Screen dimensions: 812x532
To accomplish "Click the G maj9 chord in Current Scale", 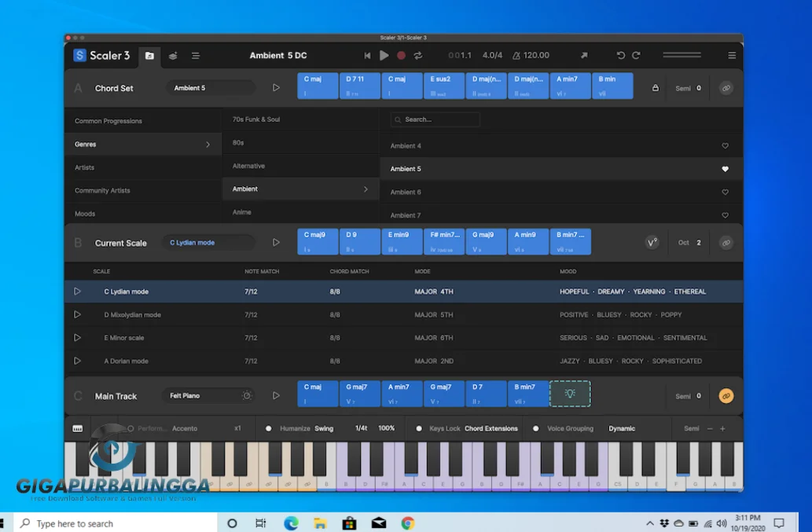I will 487,241.
